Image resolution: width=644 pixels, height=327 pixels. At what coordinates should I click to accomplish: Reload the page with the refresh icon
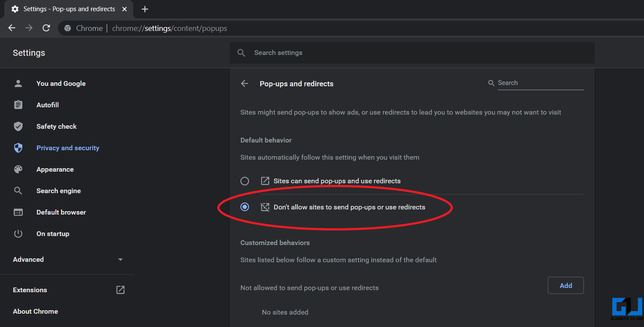pos(46,28)
